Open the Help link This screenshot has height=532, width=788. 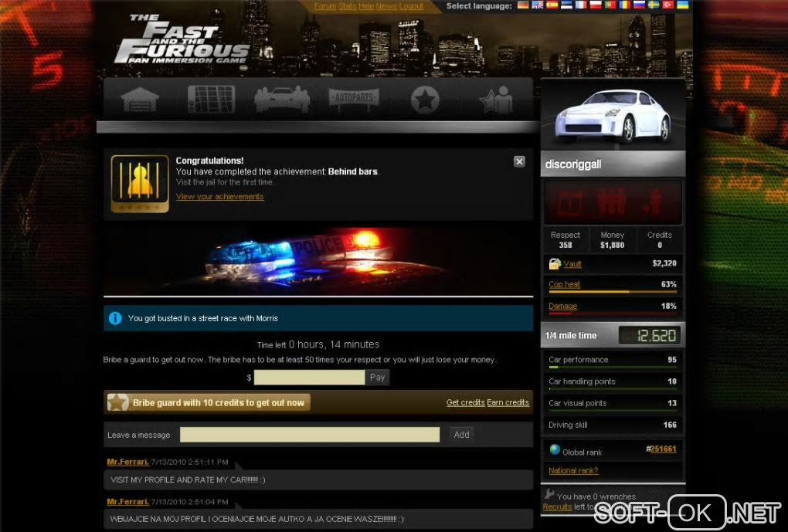[x=366, y=6]
